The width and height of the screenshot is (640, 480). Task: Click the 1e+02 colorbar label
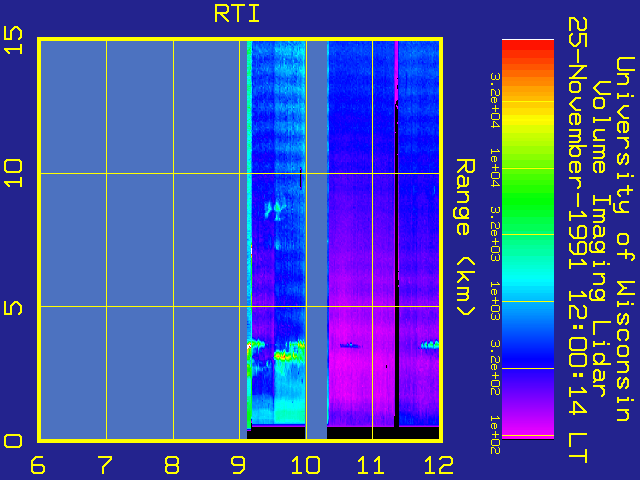(x=495, y=435)
